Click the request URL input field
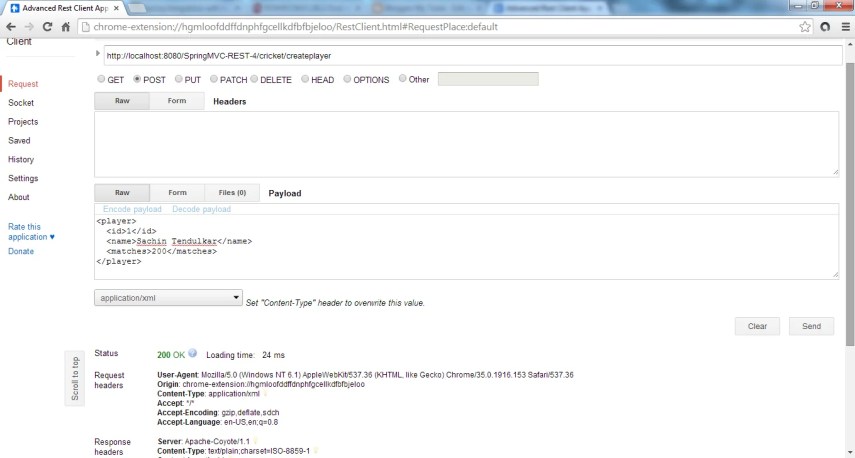This screenshot has width=855, height=458. (x=472, y=56)
